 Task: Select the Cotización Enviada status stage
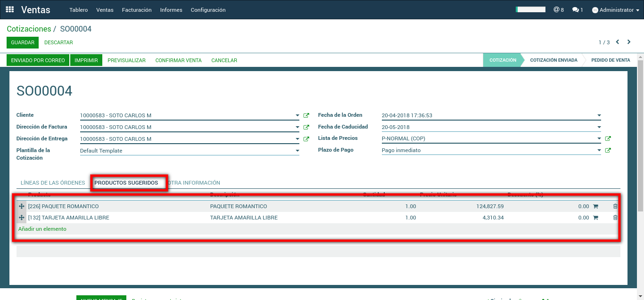pyautogui.click(x=553, y=60)
